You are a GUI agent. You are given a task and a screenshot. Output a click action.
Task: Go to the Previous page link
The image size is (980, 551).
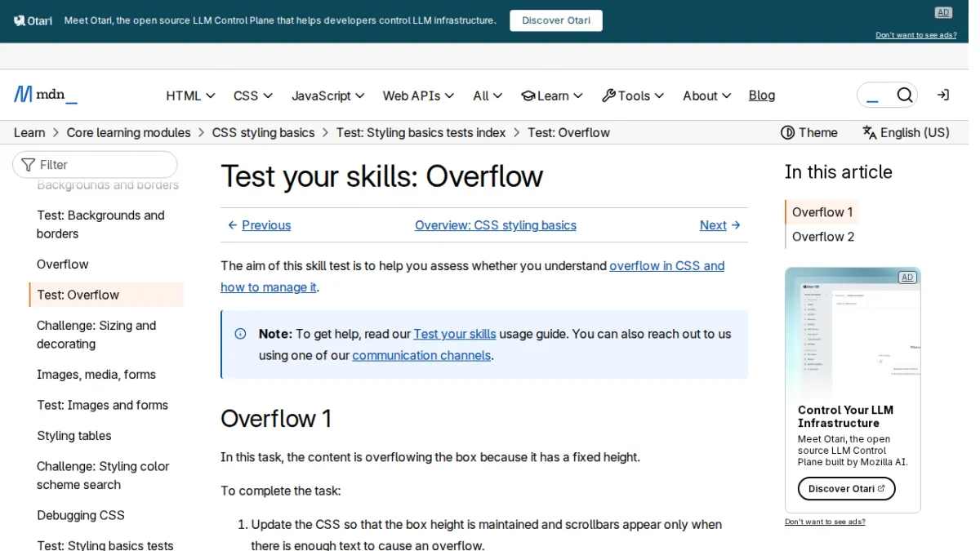(259, 225)
